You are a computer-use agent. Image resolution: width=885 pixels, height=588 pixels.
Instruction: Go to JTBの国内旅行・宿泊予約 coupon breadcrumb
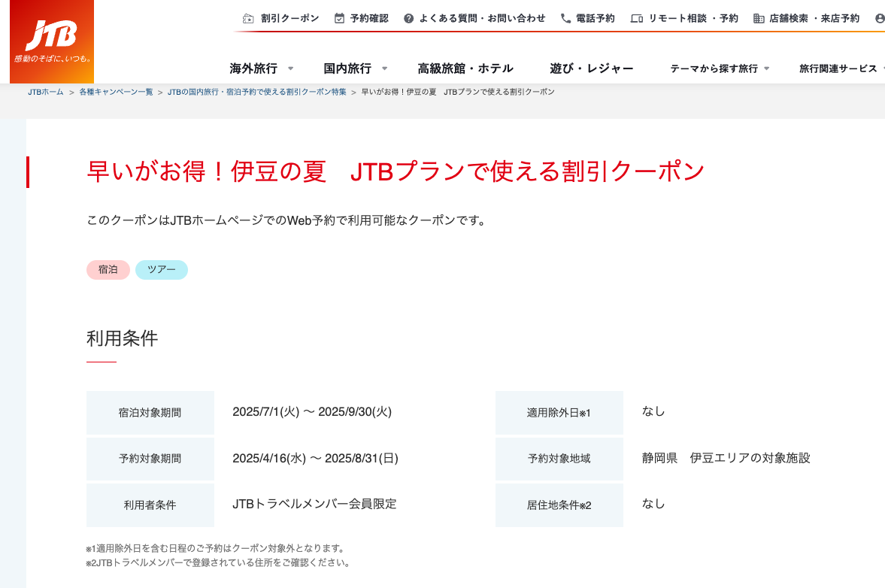pyautogui.click(x=257, y=92)
